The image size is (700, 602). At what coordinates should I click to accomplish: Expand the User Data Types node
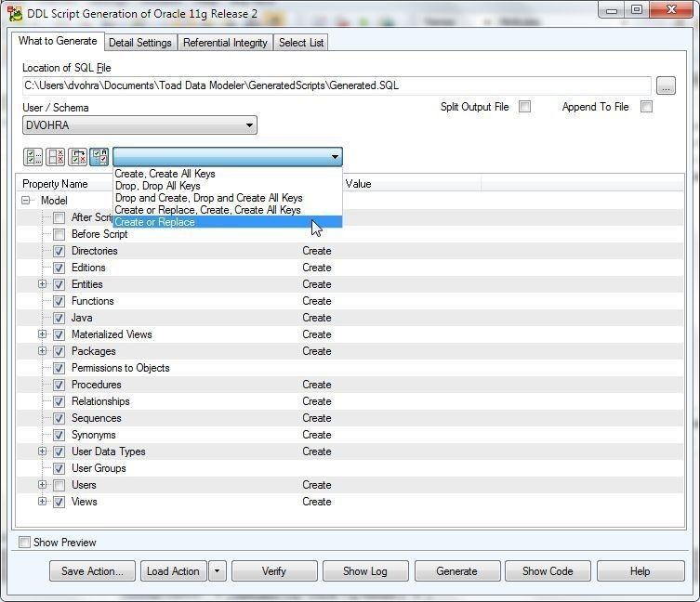pos(42,451)
